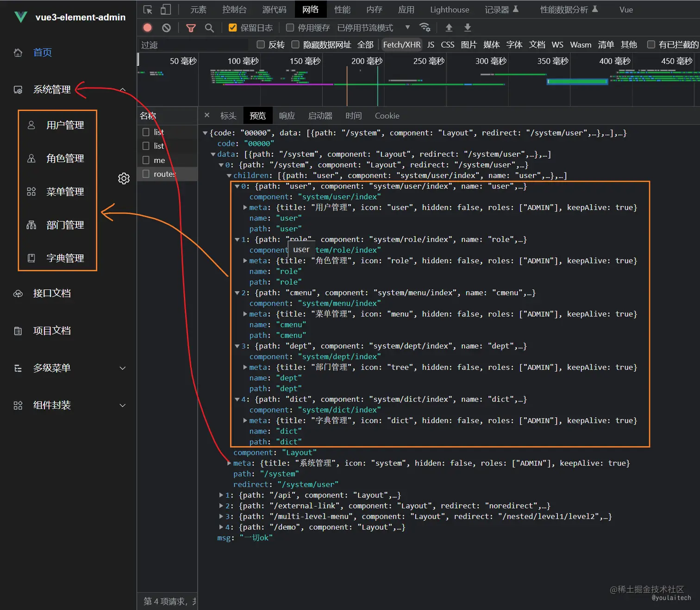Switch to the 控制台 panel
Screen dimensions: 700x610
[234, 9]
